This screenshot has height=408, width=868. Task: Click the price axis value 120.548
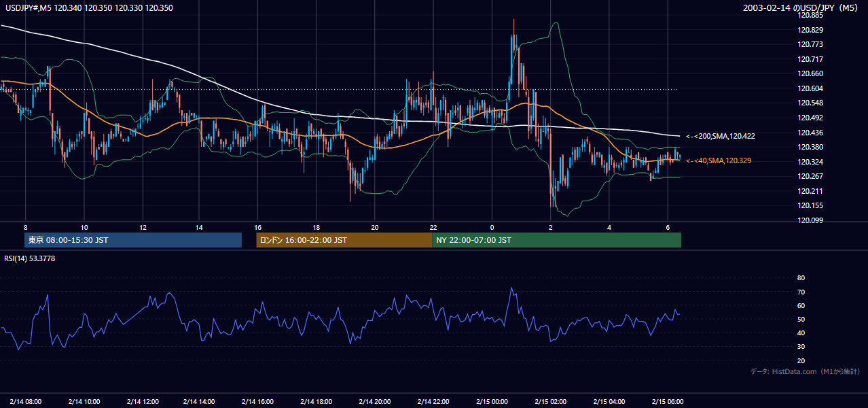click(811, 103)
